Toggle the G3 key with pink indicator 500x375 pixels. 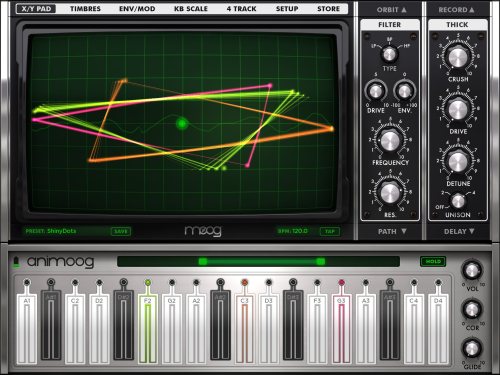[x=341, y=328]
